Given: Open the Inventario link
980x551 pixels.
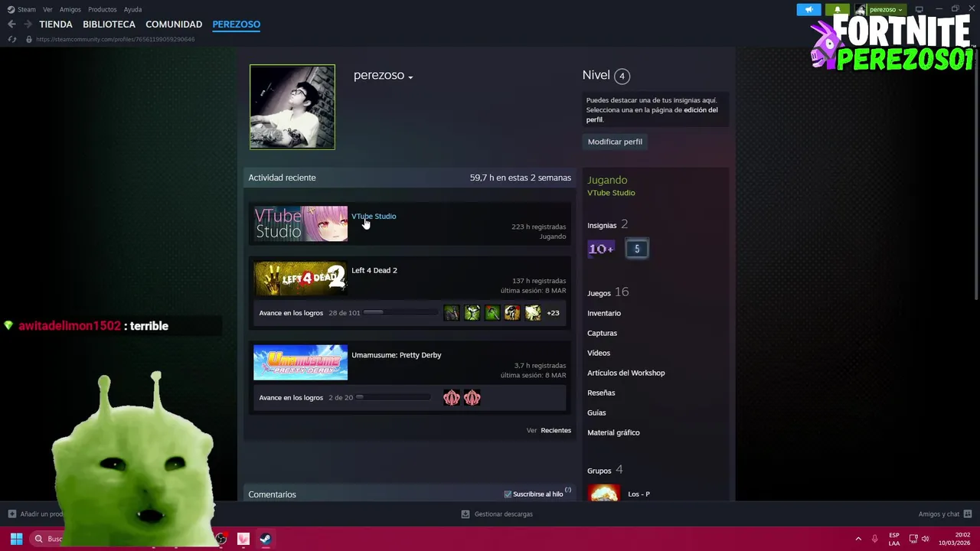Looking at the screenshot, I should tap(604, 313).
